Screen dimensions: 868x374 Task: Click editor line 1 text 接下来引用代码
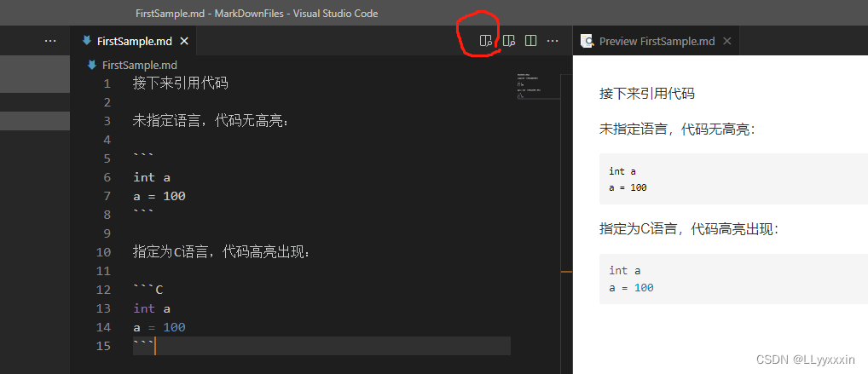point(181,84)
